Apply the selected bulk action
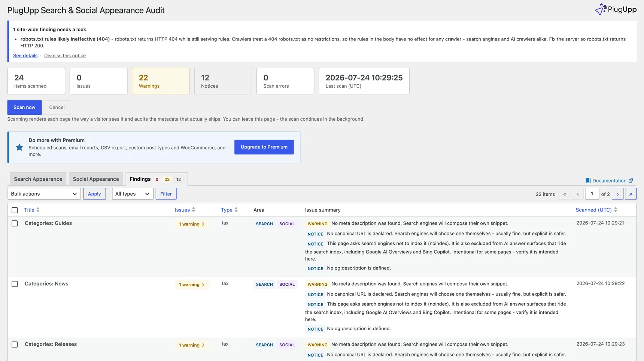 point(94,194)
